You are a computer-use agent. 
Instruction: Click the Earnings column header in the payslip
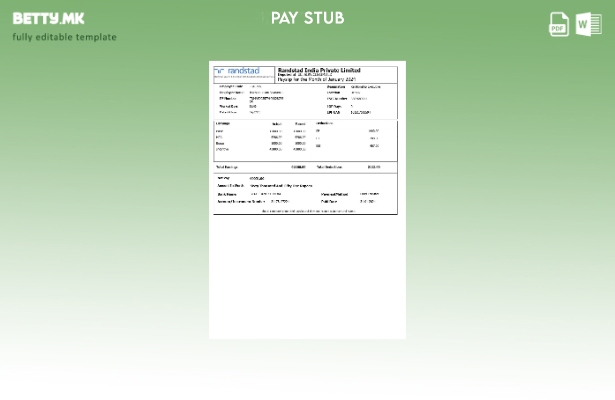223,123
